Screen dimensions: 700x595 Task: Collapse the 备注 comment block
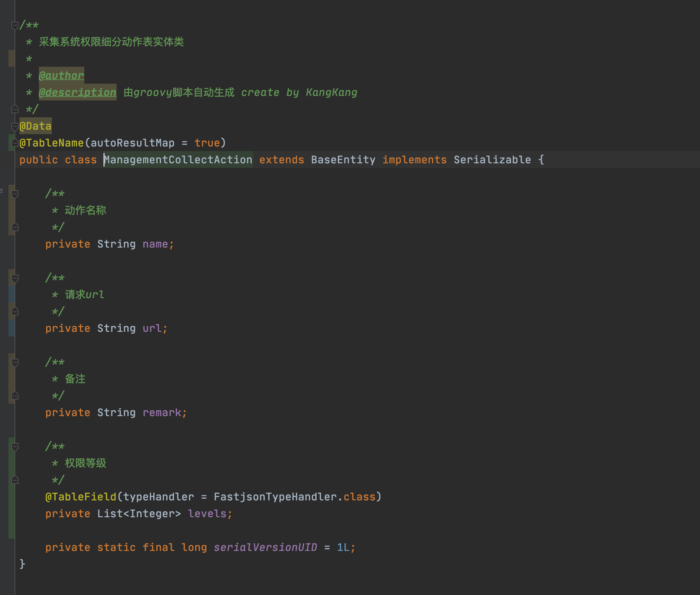click(x=14, y=362)
